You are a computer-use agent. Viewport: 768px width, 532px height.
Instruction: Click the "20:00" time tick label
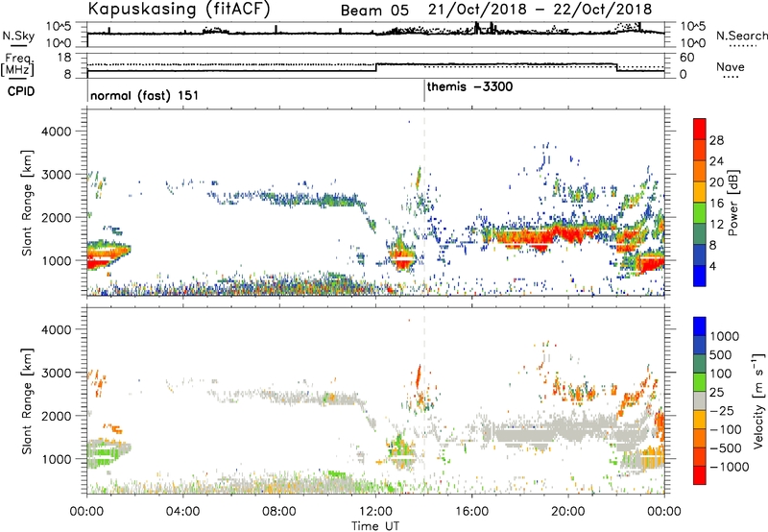(568, 512)
